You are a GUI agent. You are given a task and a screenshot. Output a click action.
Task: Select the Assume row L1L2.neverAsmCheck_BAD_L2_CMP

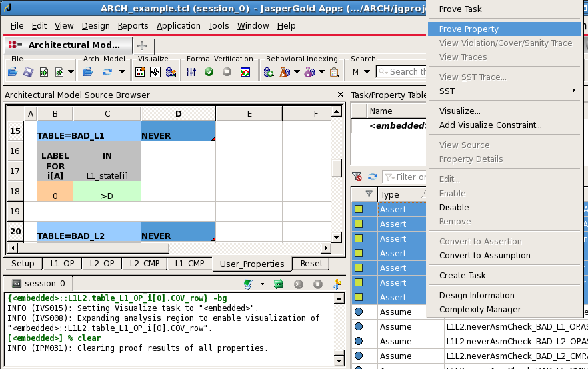point(469,356)
